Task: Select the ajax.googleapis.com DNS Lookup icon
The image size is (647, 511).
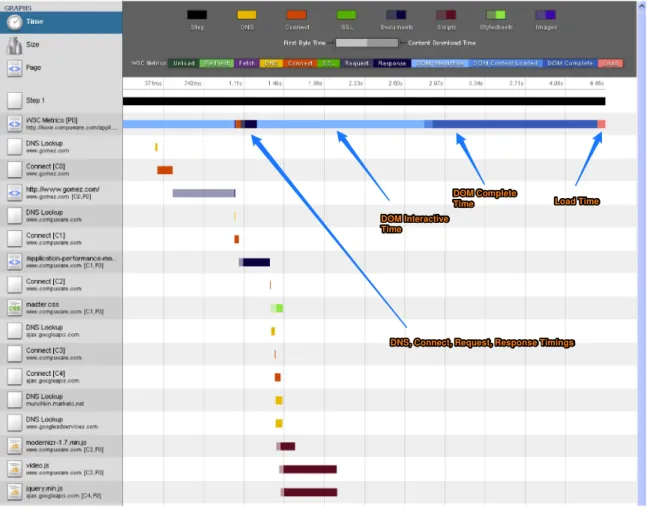Action: 14,331
